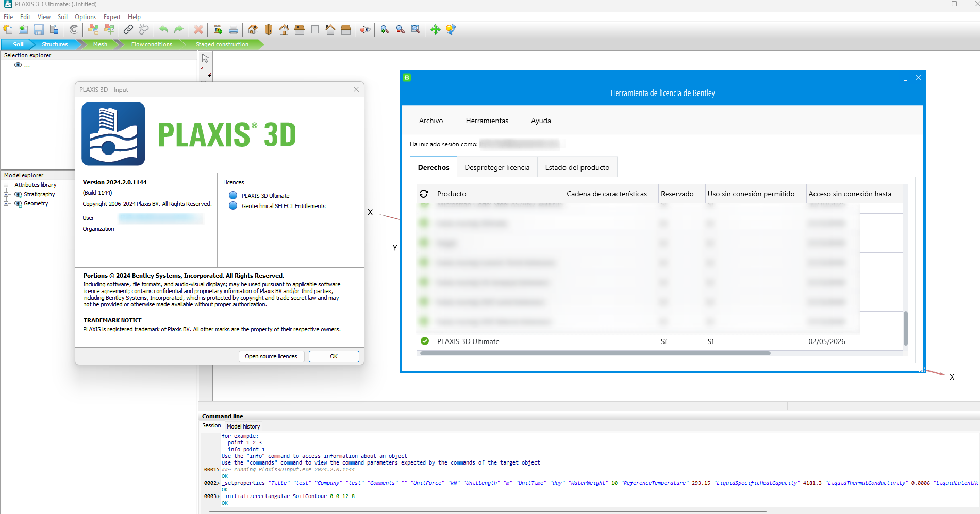Switch to the Structures mode tab
The image size is (980, 514).
click(55, 44)
